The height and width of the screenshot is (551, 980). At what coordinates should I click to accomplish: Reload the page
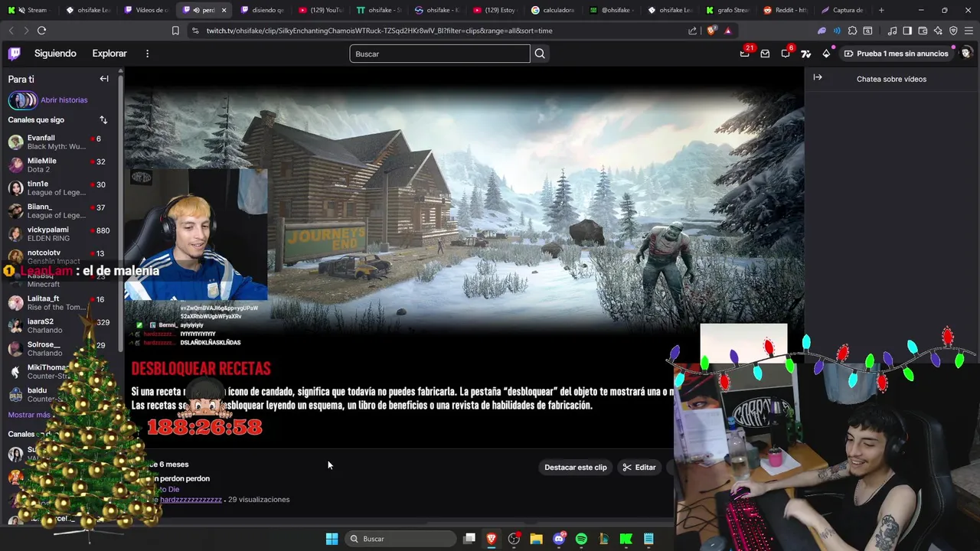pos(41,31)
